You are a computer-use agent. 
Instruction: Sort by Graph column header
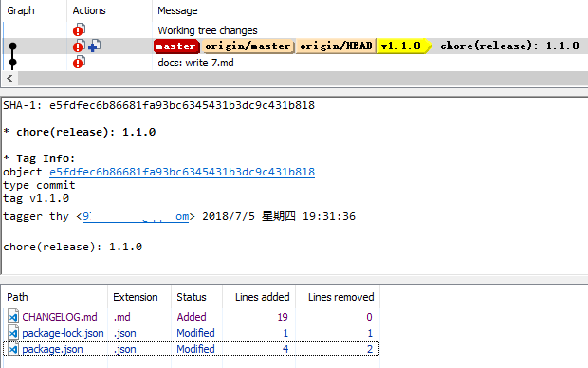click(21, 10)
